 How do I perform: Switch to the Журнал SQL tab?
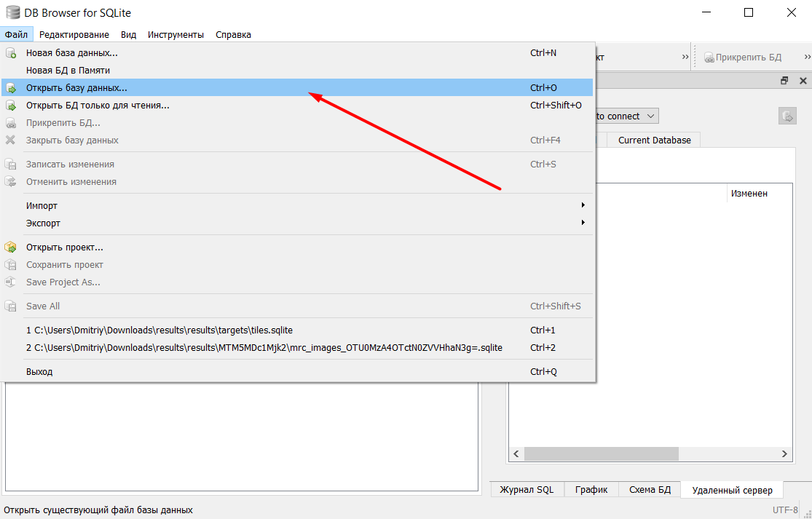point(526,489)
